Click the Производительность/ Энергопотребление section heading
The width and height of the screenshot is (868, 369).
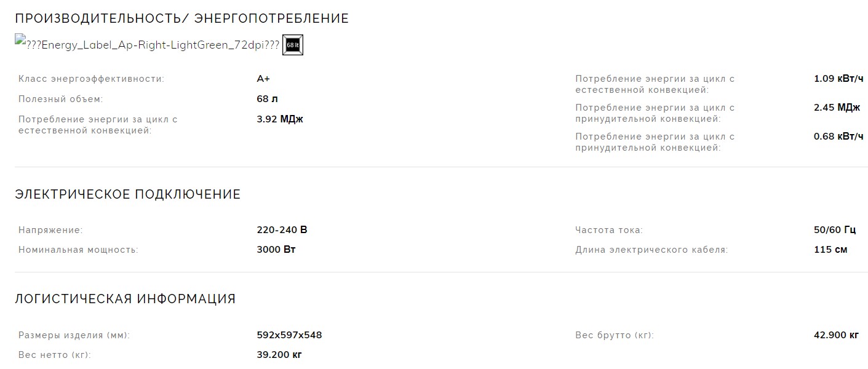[181, 18]
